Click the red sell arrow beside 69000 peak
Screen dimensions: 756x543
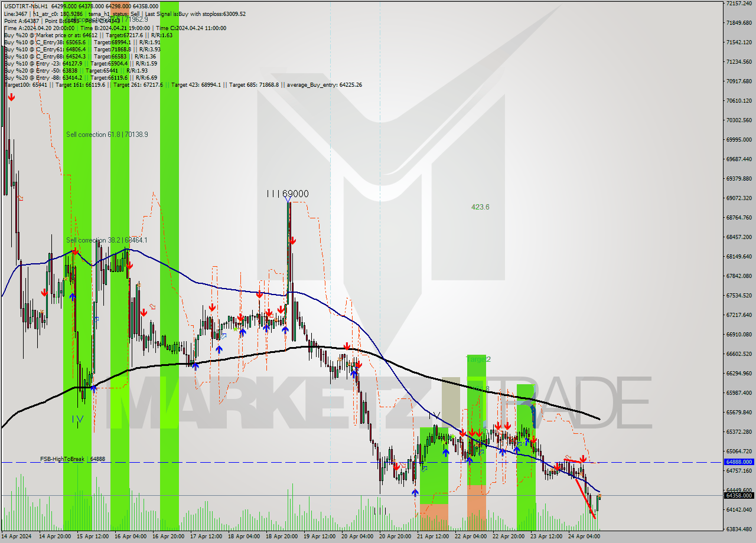(292, 240)
